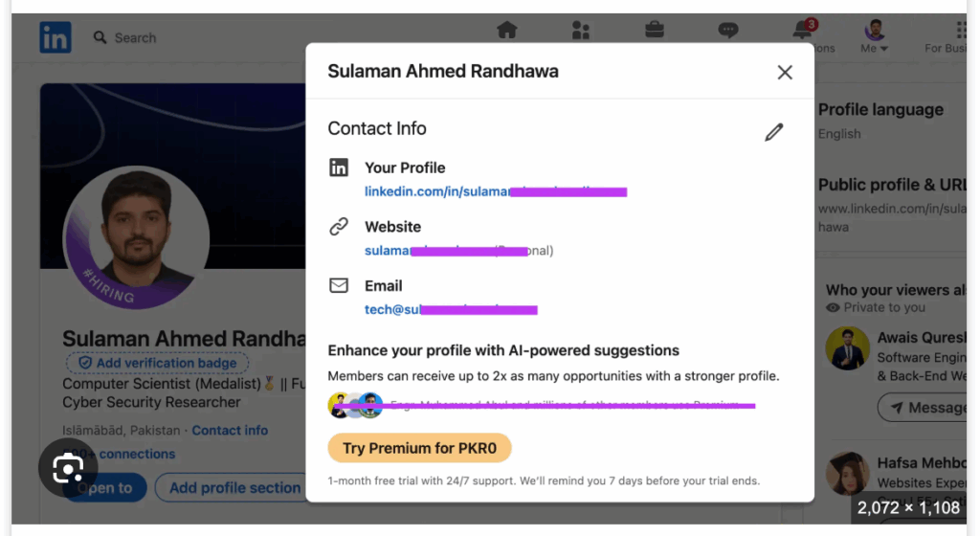Click the pencil icon to edit Contact Info
The width and height of the screenshot is (980, 536).
[x=774, y=132]
